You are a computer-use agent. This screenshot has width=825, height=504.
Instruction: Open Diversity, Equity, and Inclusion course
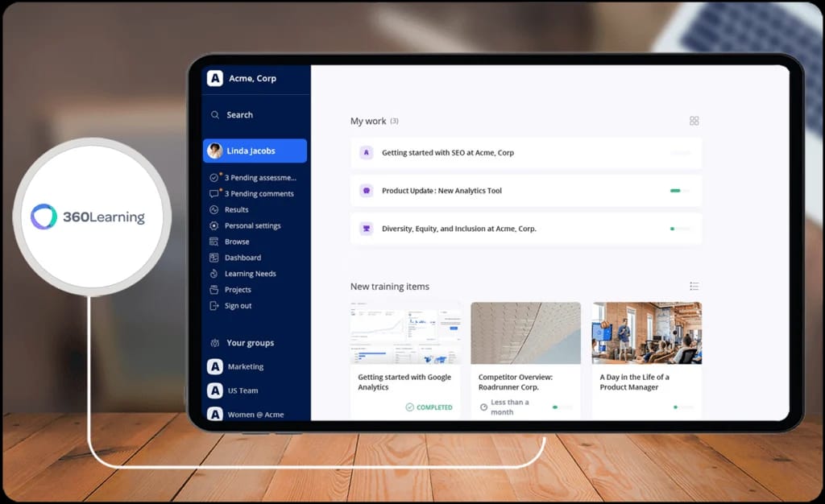(x=526, y=229)
